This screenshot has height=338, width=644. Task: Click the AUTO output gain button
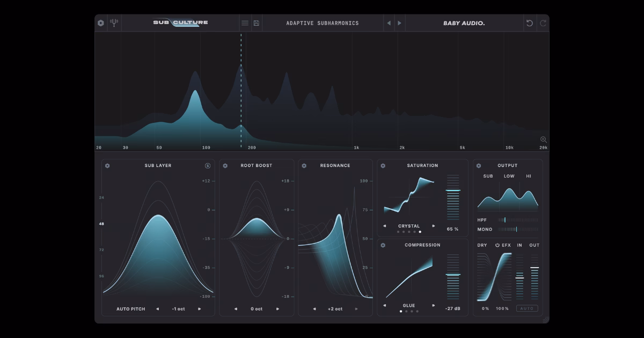coord(527,308)
